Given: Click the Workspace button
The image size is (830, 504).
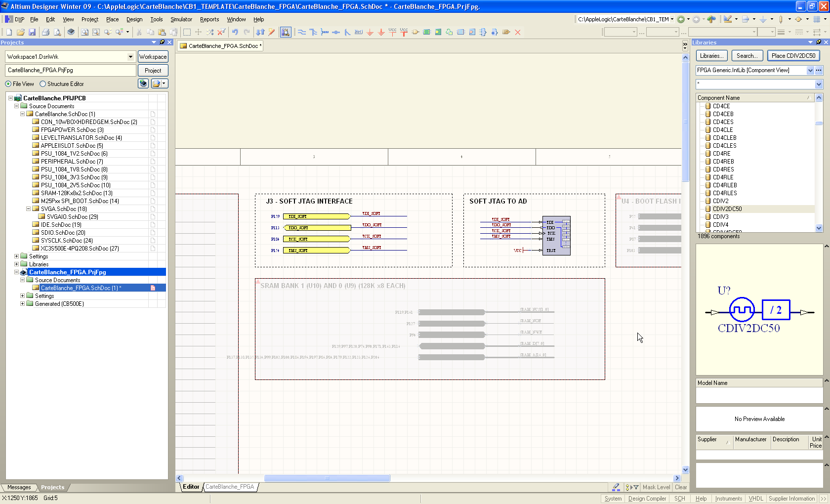Looking at the screenshot, I should point(153,57).
